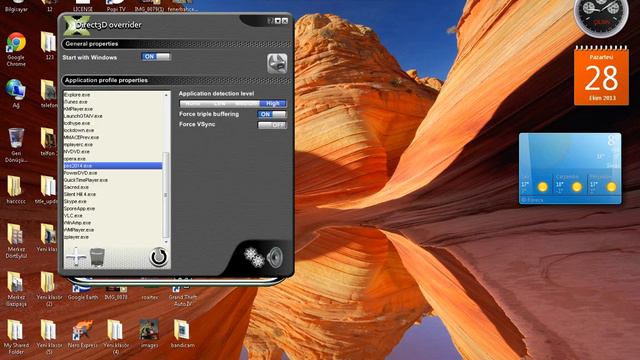Toggle the Force VSync switch
Viewport: 640px width, 360px height.
(272, 125)
